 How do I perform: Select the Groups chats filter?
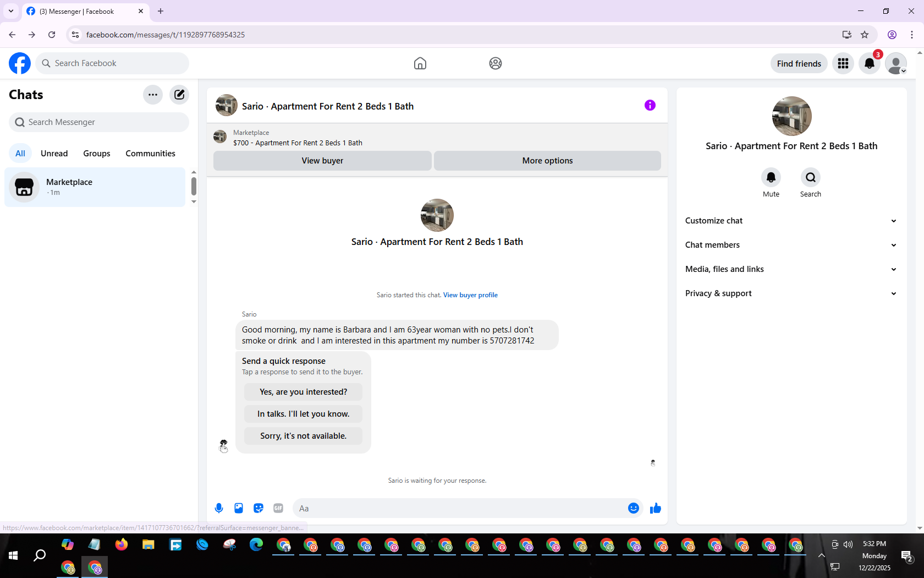point(97,154)
